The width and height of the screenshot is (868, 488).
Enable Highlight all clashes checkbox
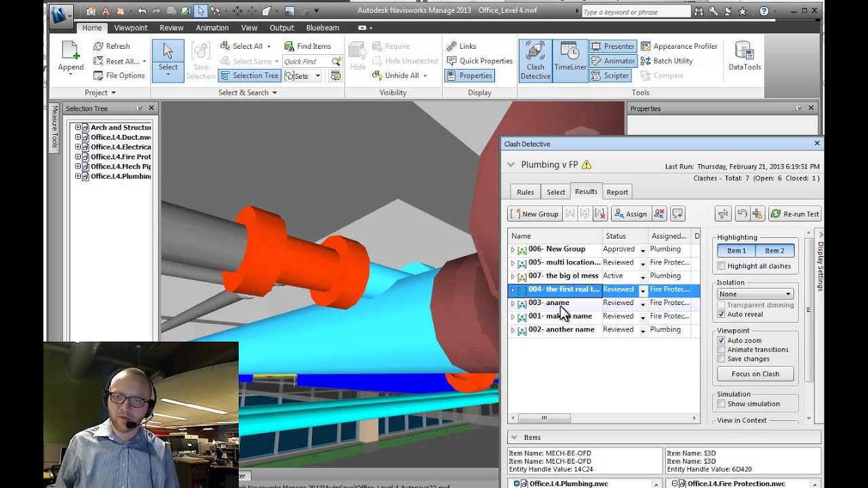[x=722, y=266]
